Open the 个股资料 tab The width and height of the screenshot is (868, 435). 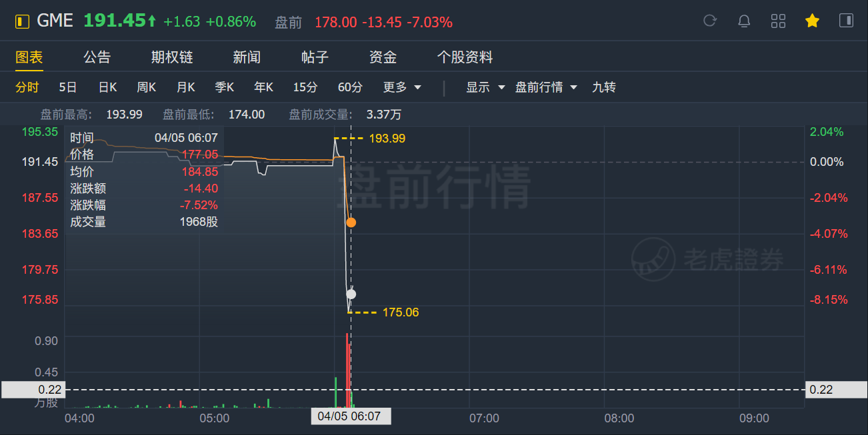pos(465,57)
